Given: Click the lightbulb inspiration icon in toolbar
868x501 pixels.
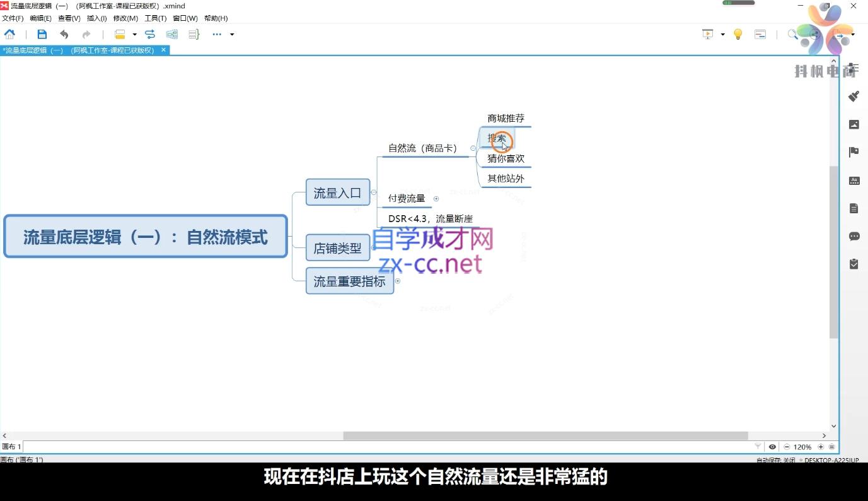Looking at the screenshot, I should 738,34.
